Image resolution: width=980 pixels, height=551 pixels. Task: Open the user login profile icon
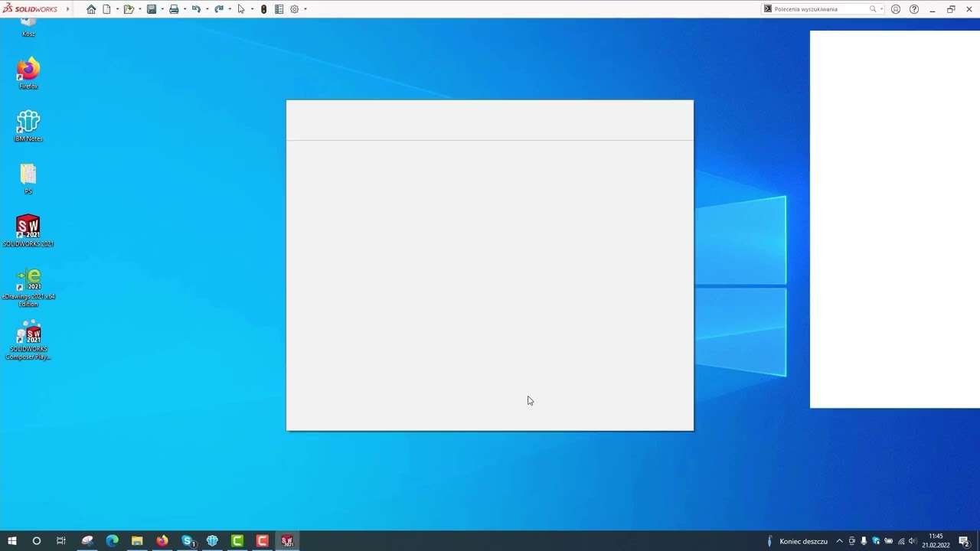pos(896,9)
